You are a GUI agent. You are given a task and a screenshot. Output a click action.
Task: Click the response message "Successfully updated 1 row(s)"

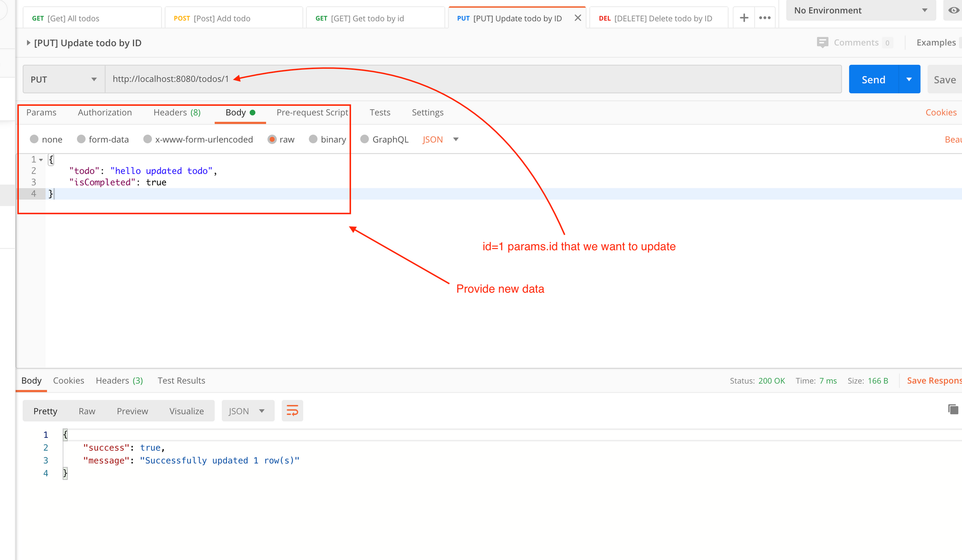pos(220,460)
